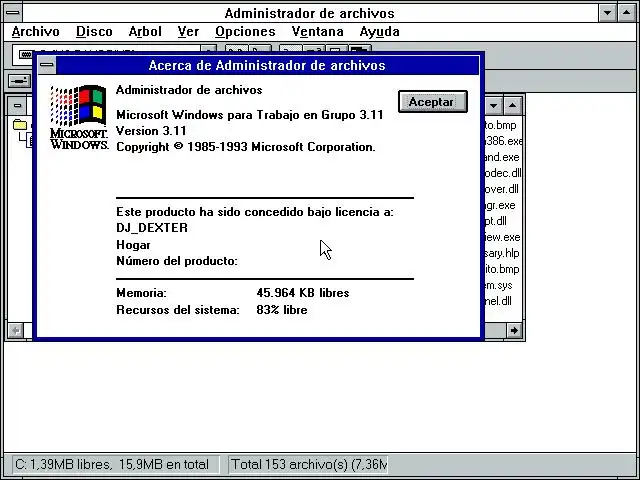The height and width of the screenshot is (480, 640).
Task: Click the yellow folder icon in the tree
Action: [20, 124]
